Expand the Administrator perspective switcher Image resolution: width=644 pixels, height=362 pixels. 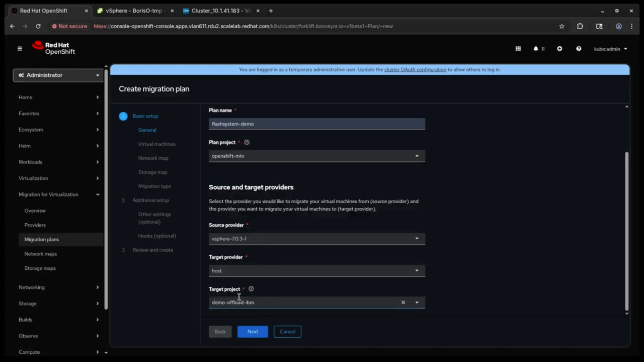coord(58,75)
